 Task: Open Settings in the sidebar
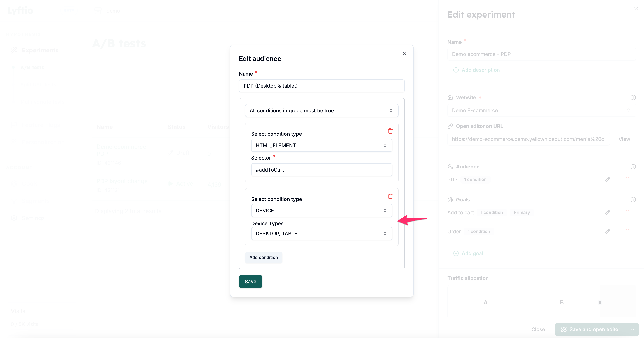[x=33, y=218]
